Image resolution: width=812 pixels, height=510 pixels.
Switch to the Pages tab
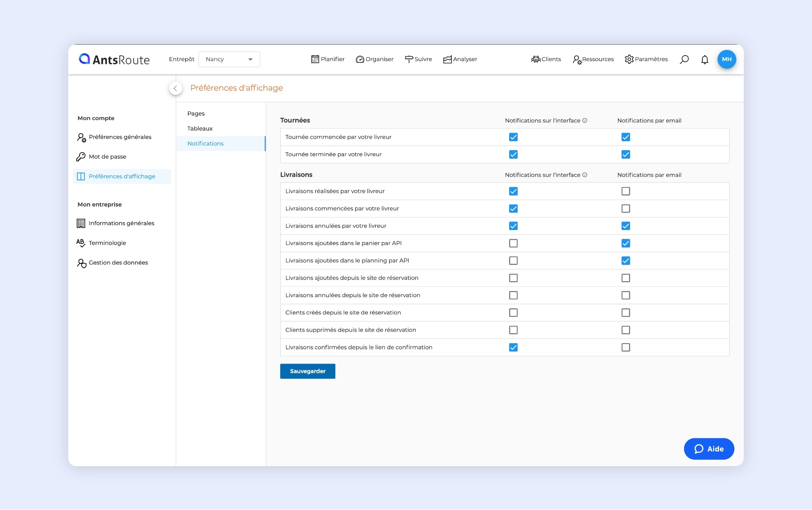(196, 114)
